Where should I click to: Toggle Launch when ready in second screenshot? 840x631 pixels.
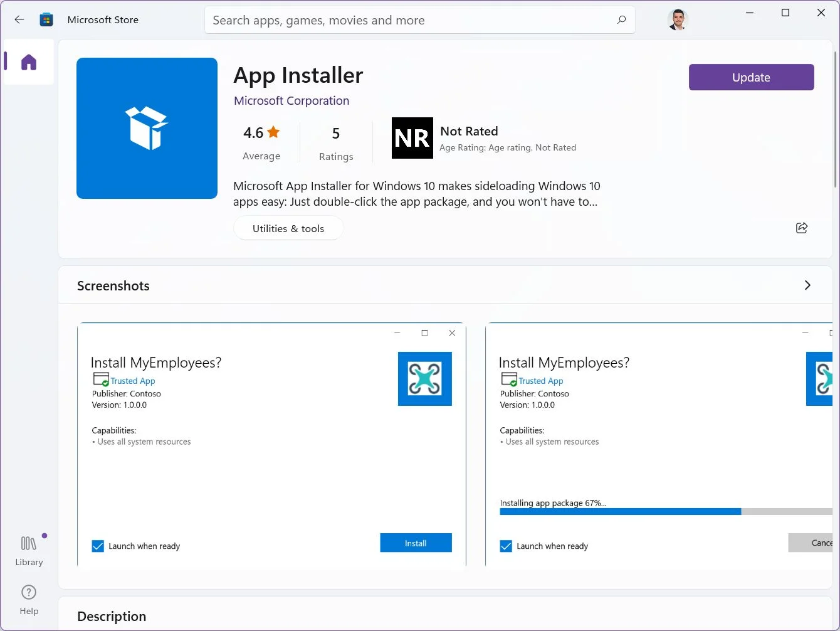(x=506, y=546)
